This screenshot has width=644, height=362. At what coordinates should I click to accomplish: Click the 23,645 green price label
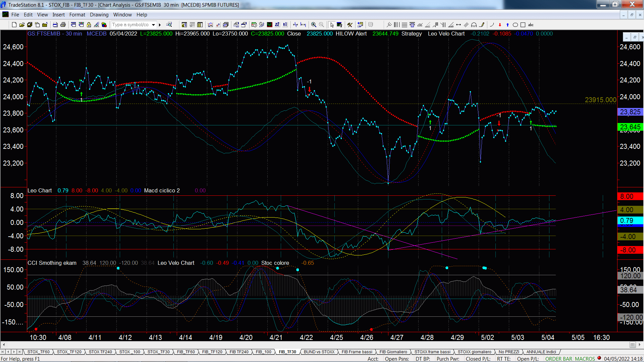pyautogui.click(x=630, y=127)
